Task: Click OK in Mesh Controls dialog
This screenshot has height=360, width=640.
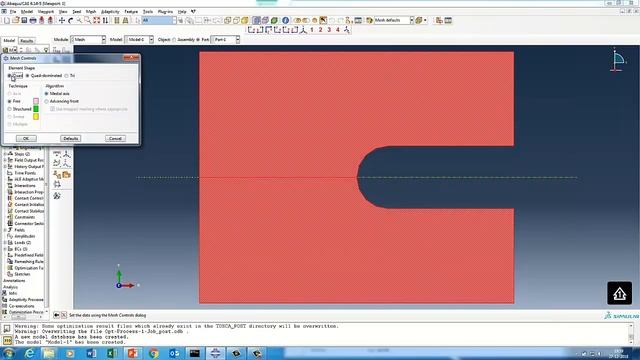Action: (26, 139)
